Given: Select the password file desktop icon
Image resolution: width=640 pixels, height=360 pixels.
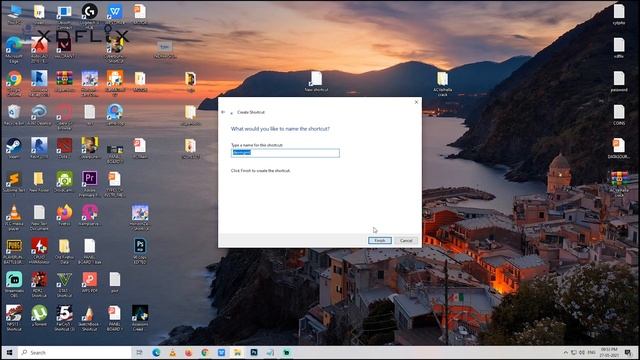Looking at the screenshot, I should tap(619, 81).
